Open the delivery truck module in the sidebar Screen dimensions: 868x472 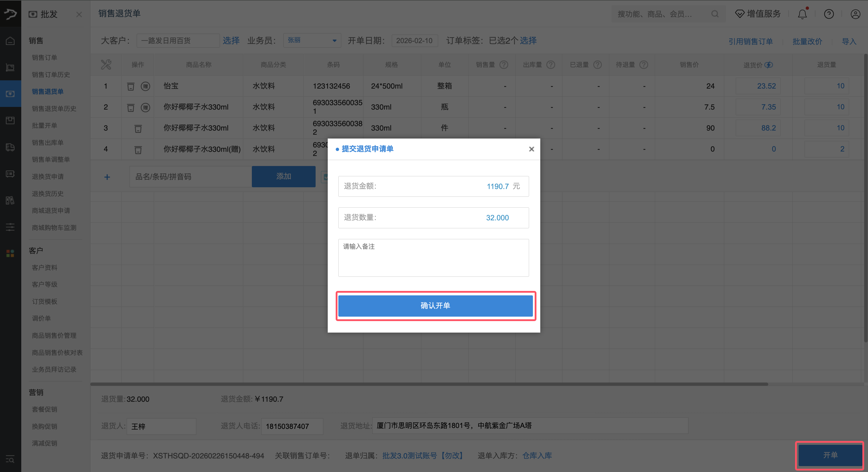10,147
